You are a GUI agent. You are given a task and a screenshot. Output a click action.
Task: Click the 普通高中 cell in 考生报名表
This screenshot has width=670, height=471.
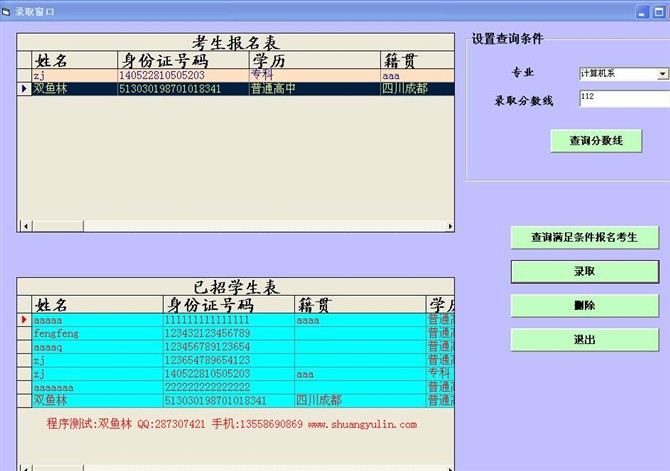tap(315, 88)
